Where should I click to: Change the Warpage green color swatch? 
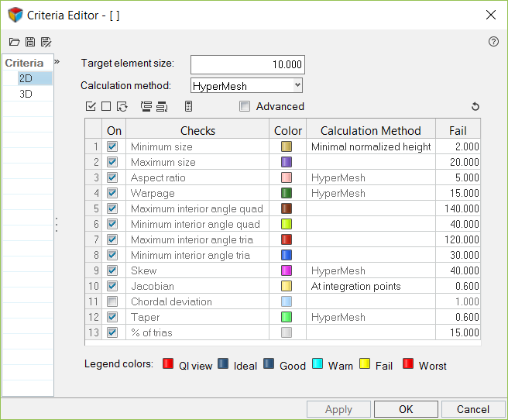click(x=287, y=193)
